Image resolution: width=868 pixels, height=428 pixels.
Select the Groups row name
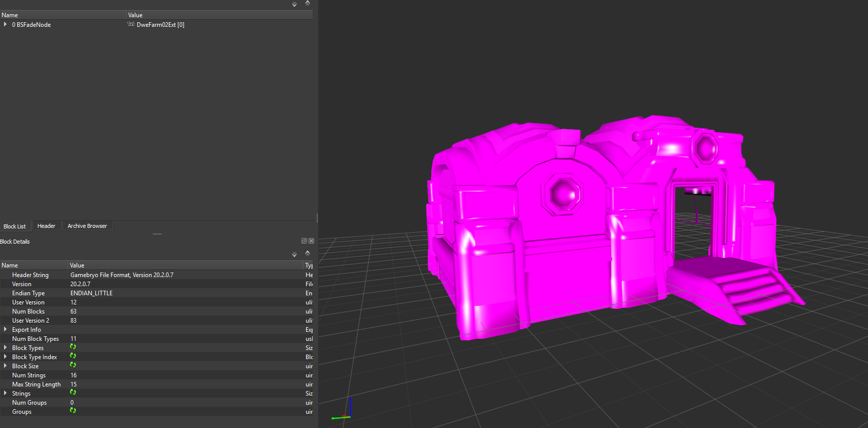tap(22, 412)
